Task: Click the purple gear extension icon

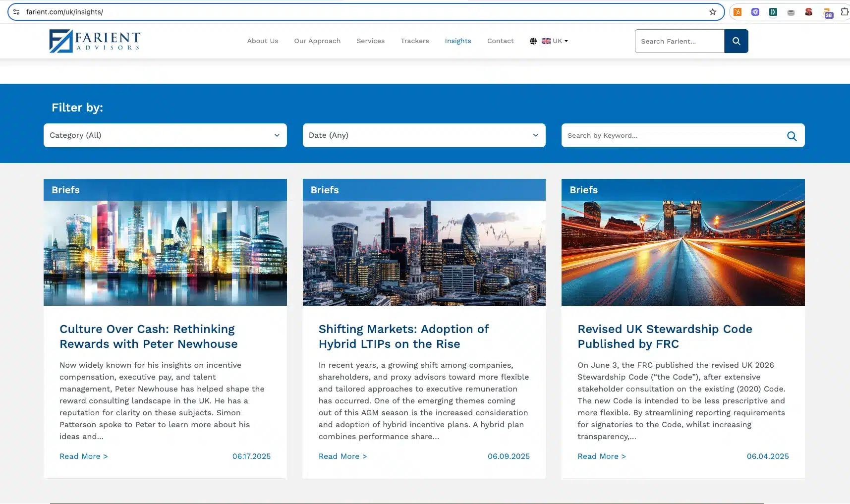Action: (x=755, y=12)
